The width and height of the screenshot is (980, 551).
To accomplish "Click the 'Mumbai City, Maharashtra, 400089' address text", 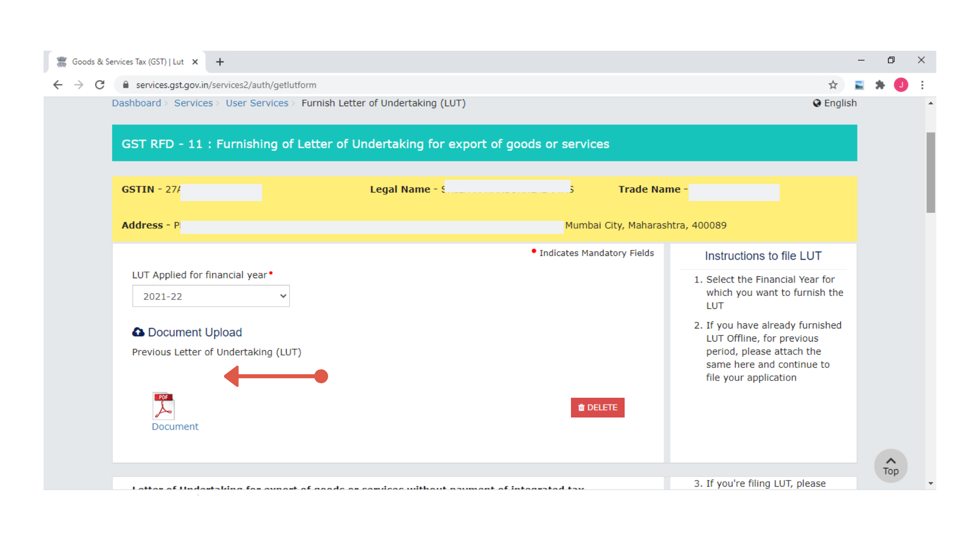I will pos(646,225).
